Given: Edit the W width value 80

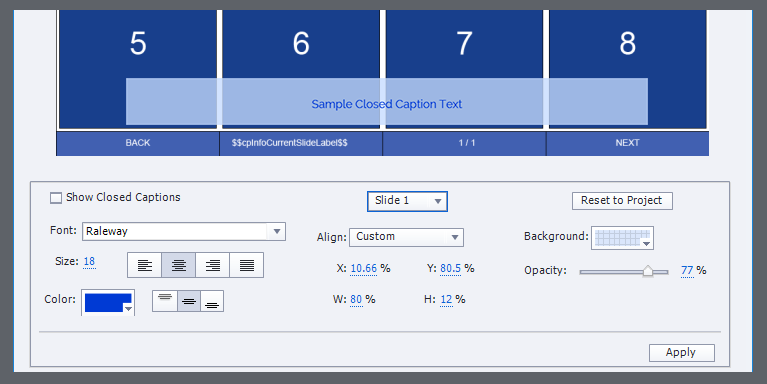Looking at the screenshot, I should point(356,299).
